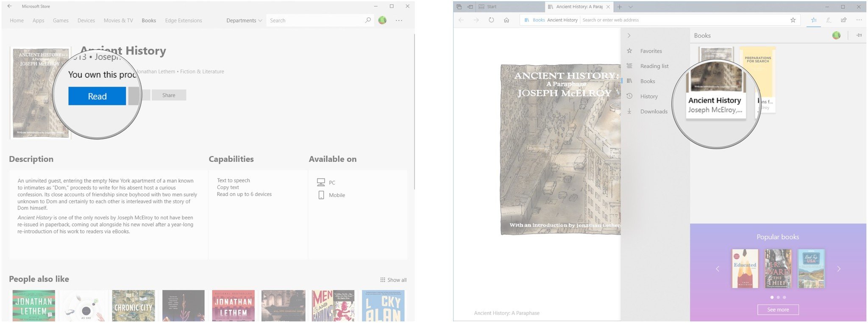
Task: Click the Share button
Action: tap(169, 95)
